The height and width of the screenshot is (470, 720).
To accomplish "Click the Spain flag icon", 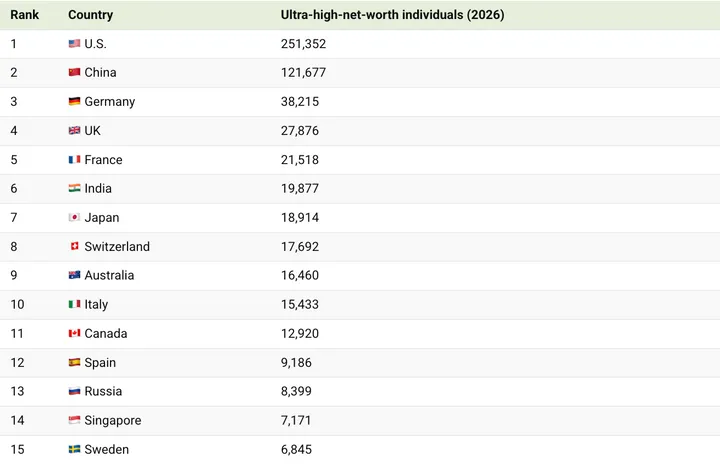I will (74, 363).
